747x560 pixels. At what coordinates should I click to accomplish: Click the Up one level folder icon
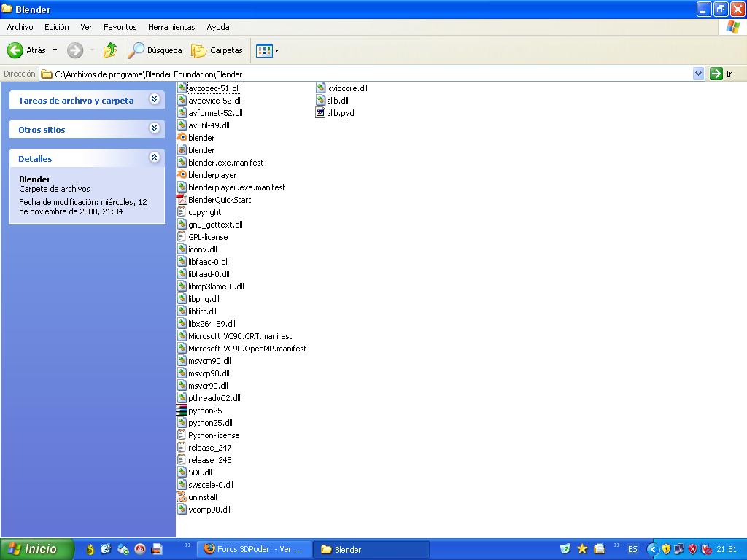coord(110,50)
